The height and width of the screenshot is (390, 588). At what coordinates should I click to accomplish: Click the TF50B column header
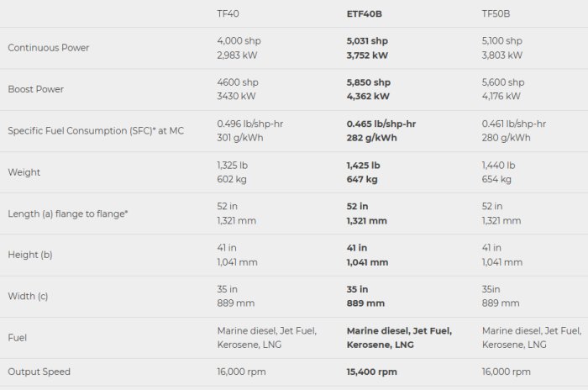tap(497, 13)
